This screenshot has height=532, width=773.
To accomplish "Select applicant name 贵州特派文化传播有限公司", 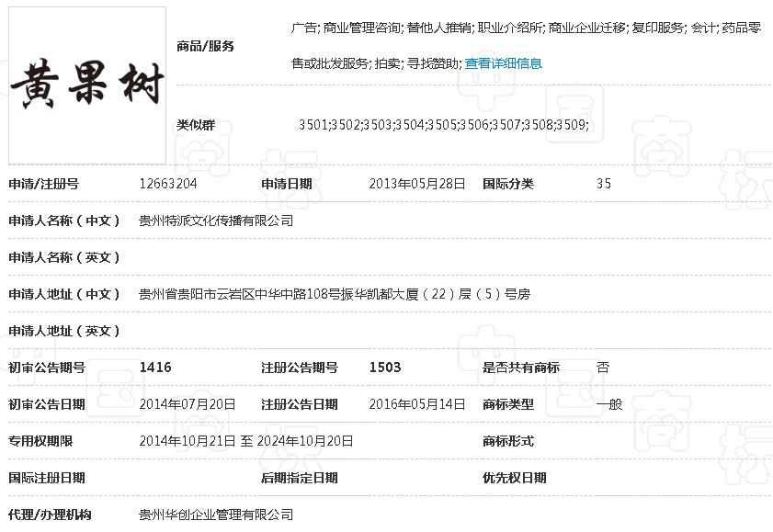I will (x=216, y=221).
